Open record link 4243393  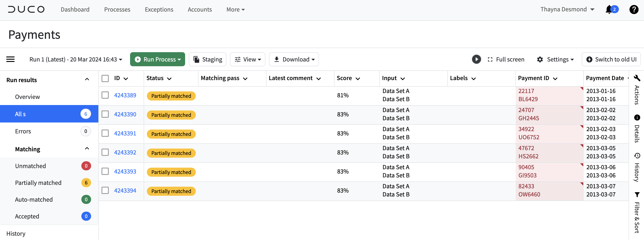click(x=125, y=171)
